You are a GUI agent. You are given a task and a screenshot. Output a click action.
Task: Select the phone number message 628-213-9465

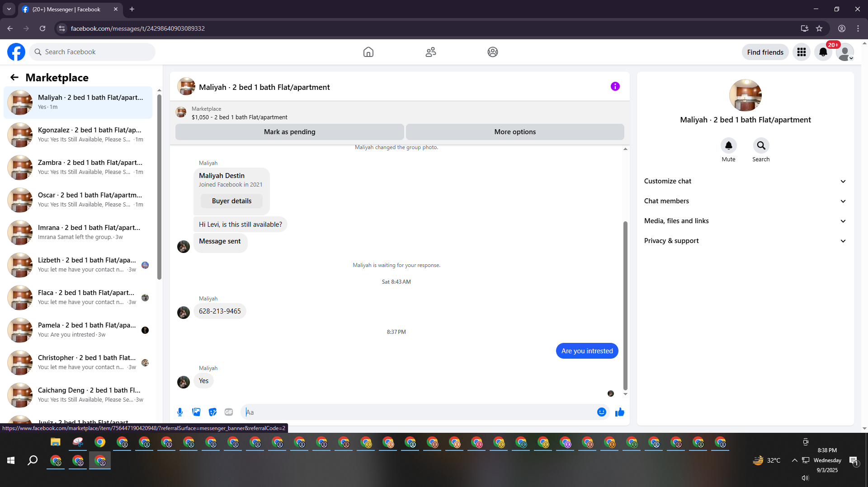pos(220,311)
